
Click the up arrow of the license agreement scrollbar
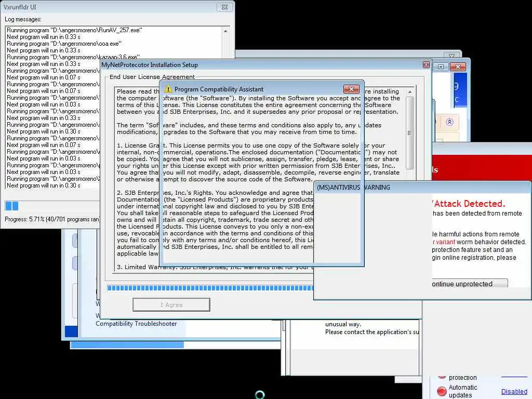(x=410, y=92)
